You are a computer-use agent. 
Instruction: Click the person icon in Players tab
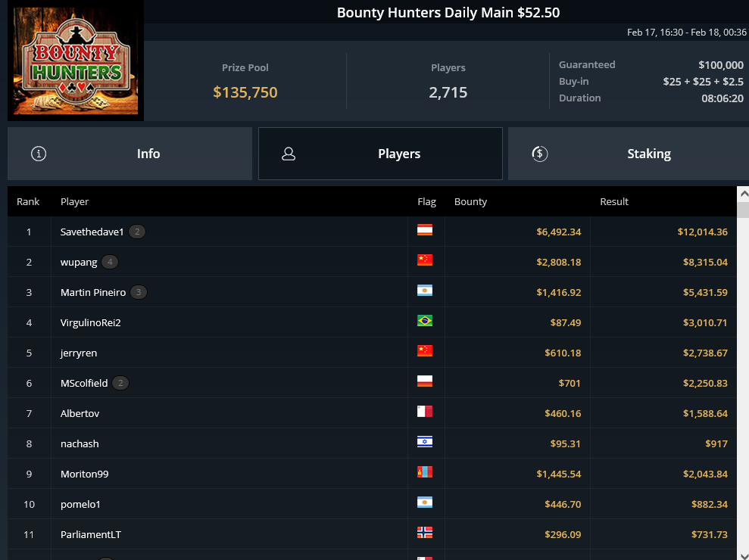point(289,154)
